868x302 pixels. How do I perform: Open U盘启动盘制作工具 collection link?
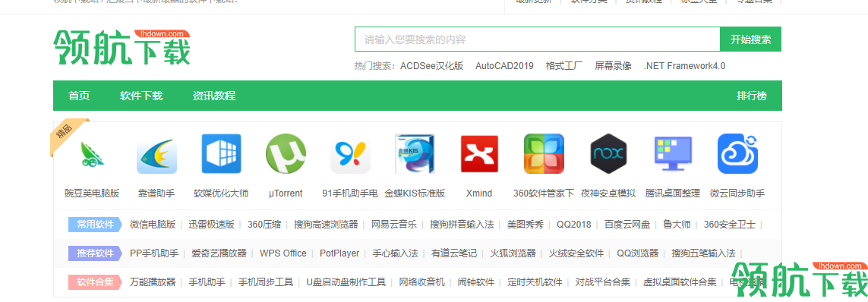pyautogui.click(x=346, y=282)
